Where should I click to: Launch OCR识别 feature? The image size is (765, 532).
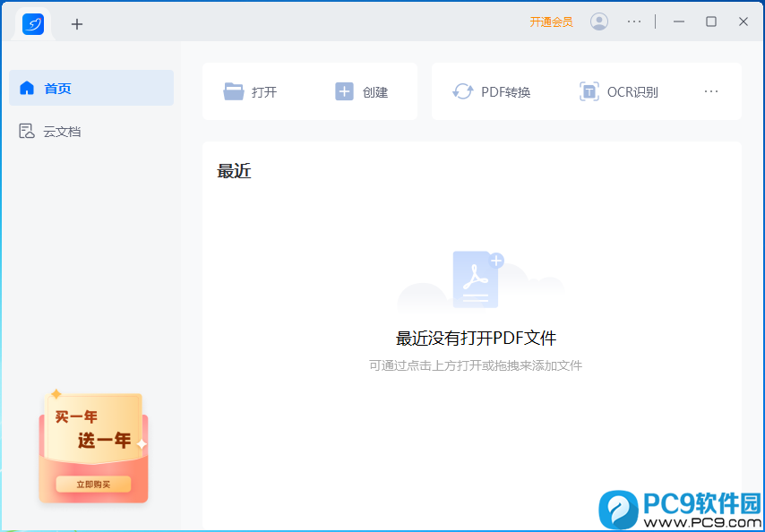coord(632,92)
